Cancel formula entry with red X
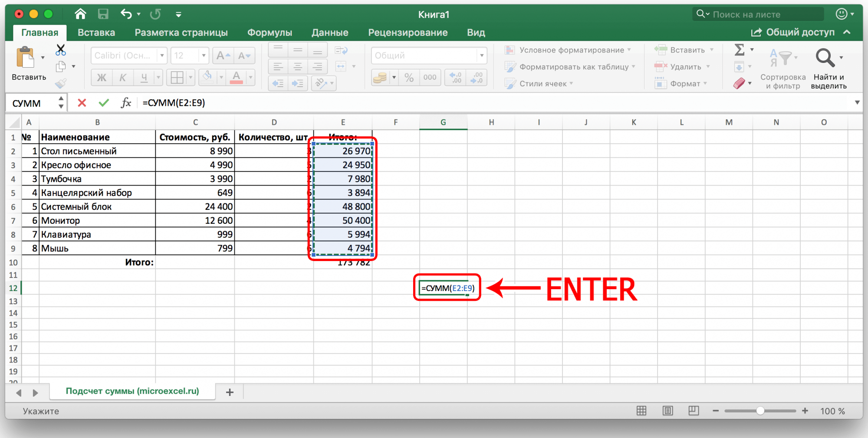This screenshot has height=438, width=868. [x=82, y=103]
